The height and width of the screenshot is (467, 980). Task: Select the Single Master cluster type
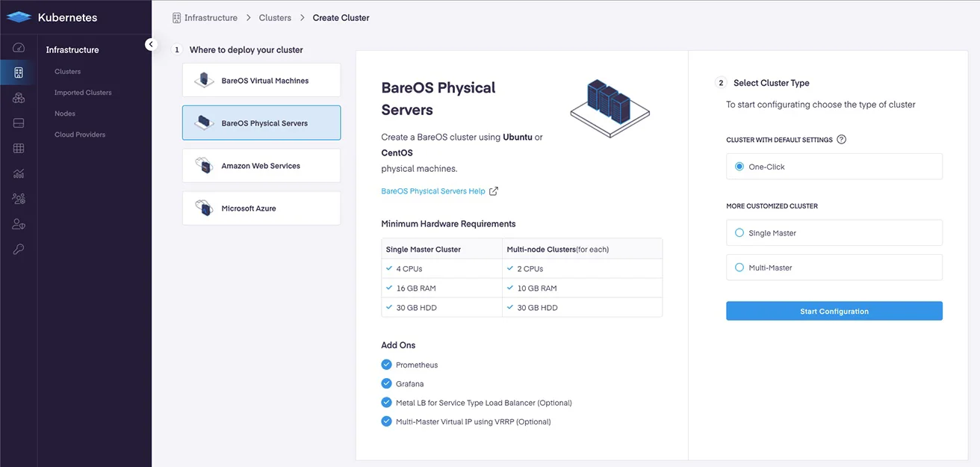point(834,233)
